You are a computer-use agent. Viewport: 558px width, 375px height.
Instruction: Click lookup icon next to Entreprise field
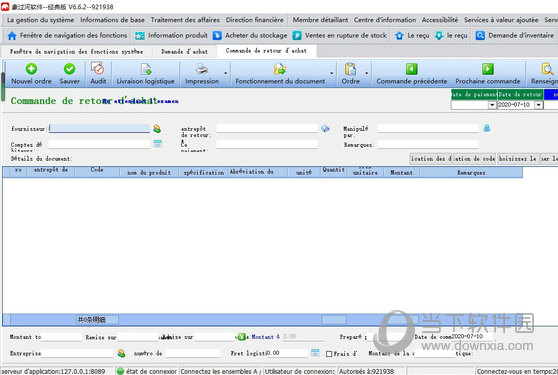coord(121,353)
